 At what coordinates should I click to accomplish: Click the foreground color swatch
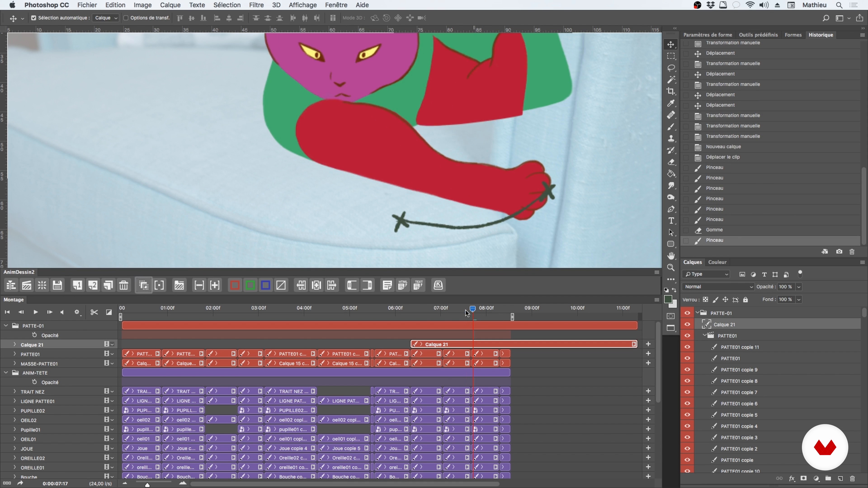(x=668, y=299)
